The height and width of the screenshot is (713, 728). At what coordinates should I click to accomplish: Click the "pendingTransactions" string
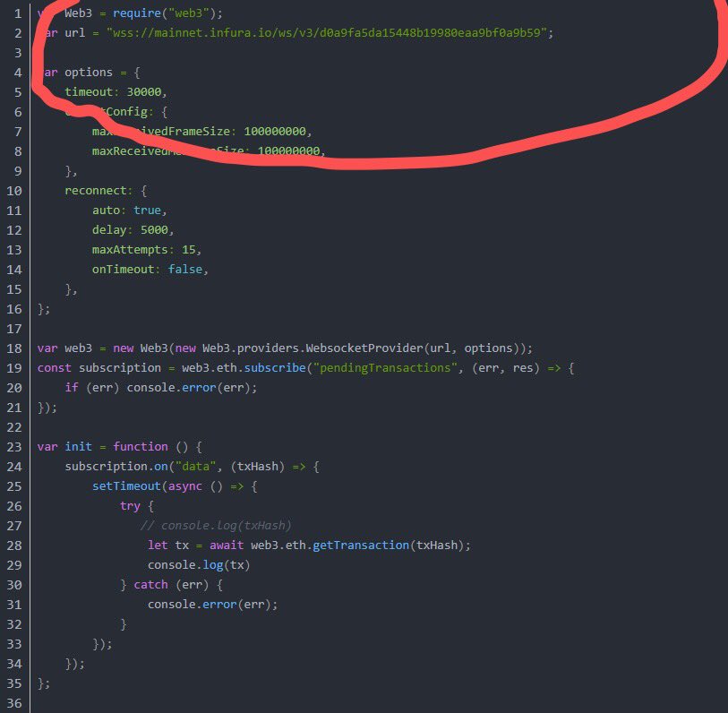click(385, 368)
